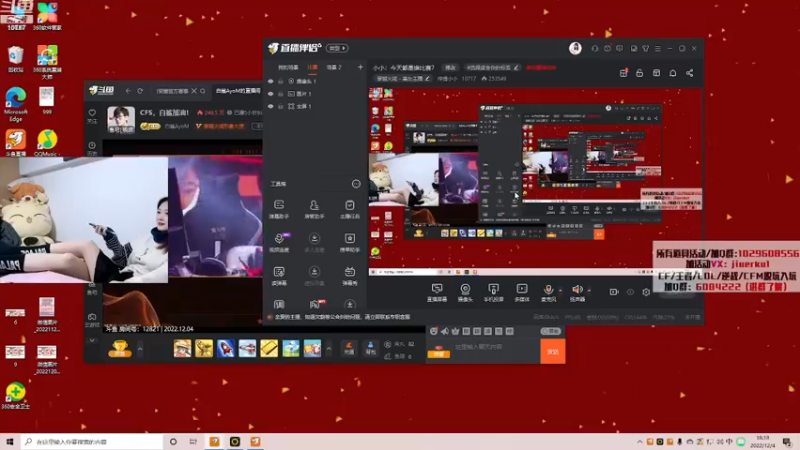This screenshot has width=800, height=450.
Task: Expand the chevron after the gift icons
Action: 329,348
